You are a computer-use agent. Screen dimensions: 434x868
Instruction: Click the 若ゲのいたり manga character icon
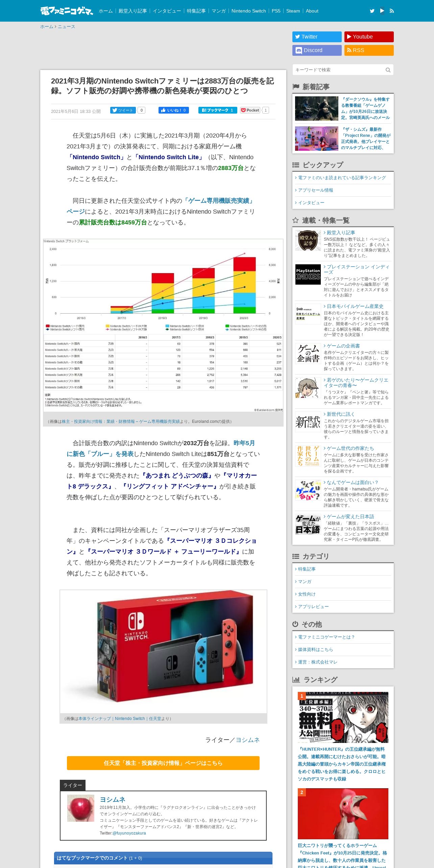click(308, 388)
